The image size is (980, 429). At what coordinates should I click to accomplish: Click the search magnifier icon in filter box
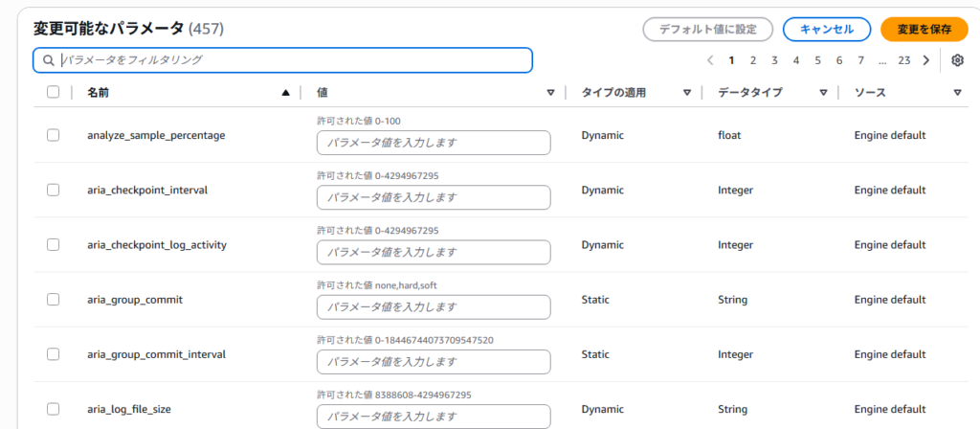pyautogui.click(x=49, y=60)
